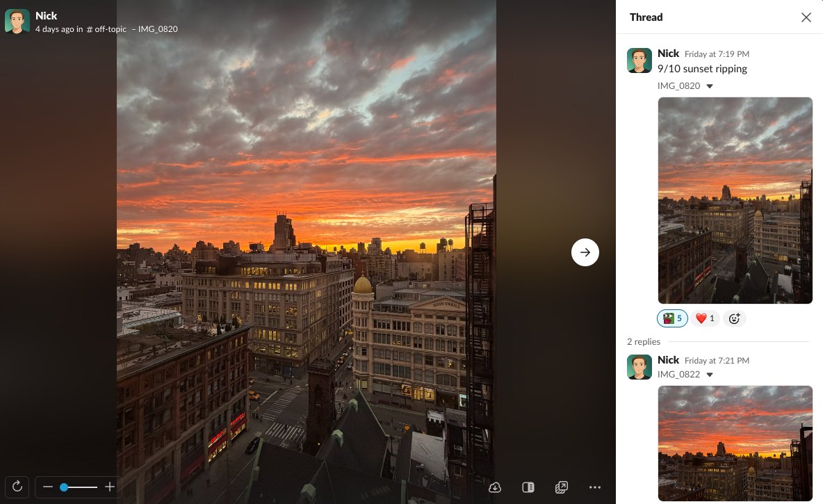
Task: Click Nick's avatar on 7:19 PM message
Action: 639,60
